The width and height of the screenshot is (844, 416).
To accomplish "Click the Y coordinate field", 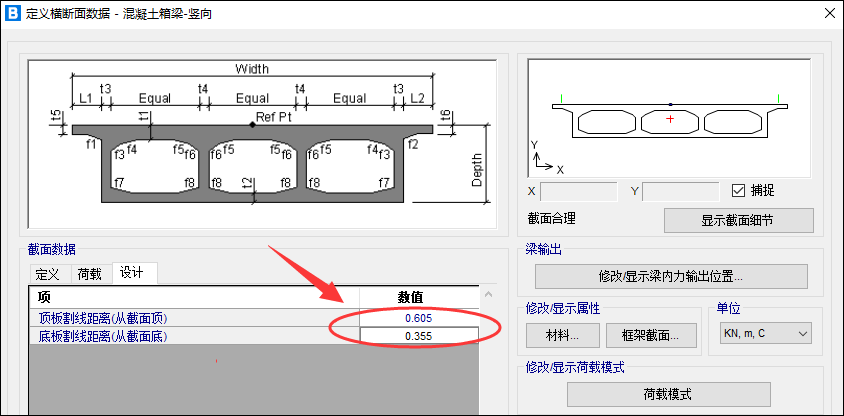I will click(681, 191).
